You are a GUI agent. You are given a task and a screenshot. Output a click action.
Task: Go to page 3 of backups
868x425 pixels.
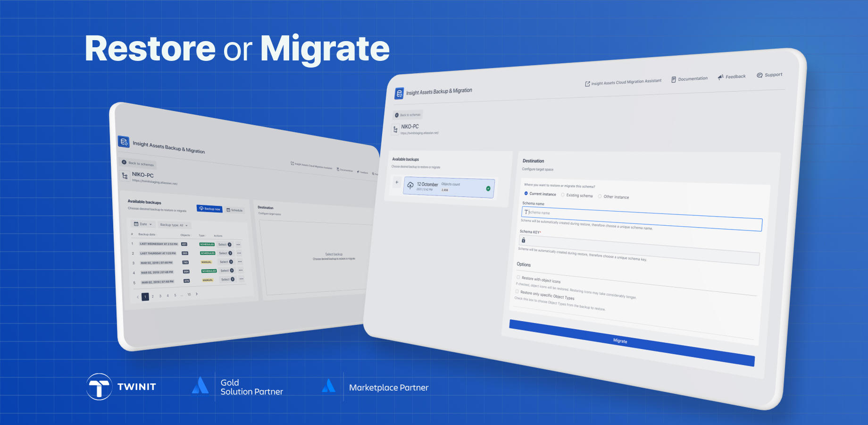pos(160,296)
